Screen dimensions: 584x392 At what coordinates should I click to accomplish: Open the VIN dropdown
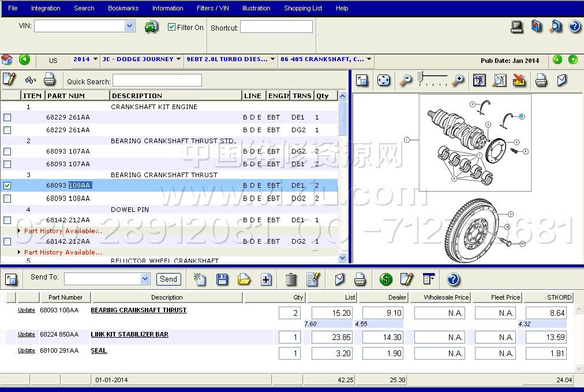coord(130,26)
